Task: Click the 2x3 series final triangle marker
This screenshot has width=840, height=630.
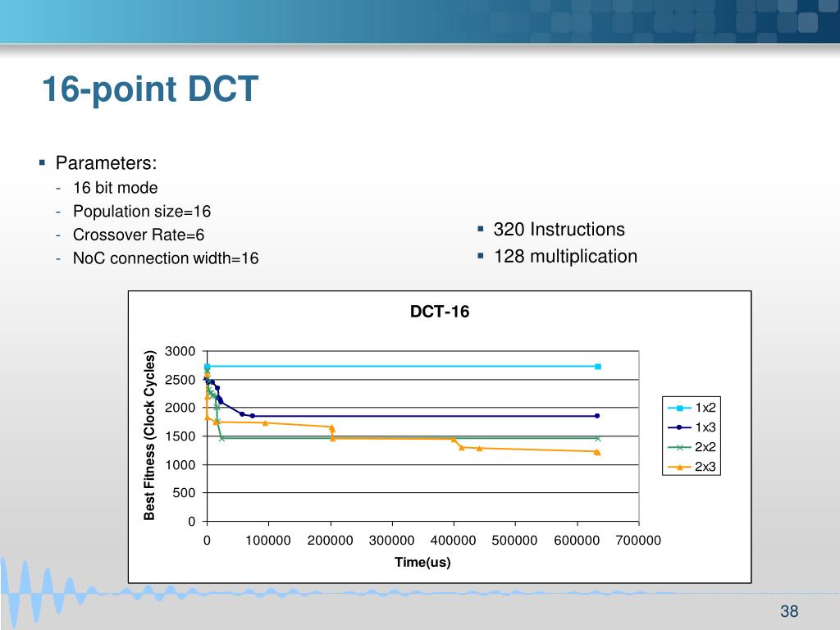Action: [x=597, y=452]
